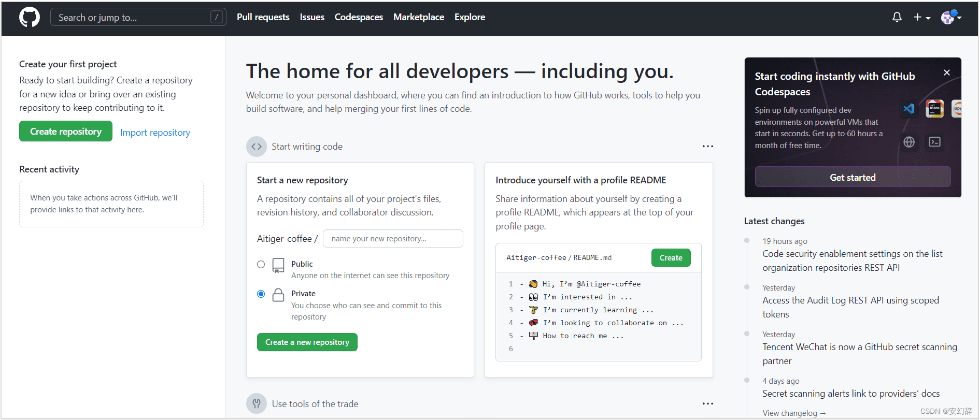The width and height of the screenshot is (980, 420).
Task: Select the Private radio button
Action: 261,294
